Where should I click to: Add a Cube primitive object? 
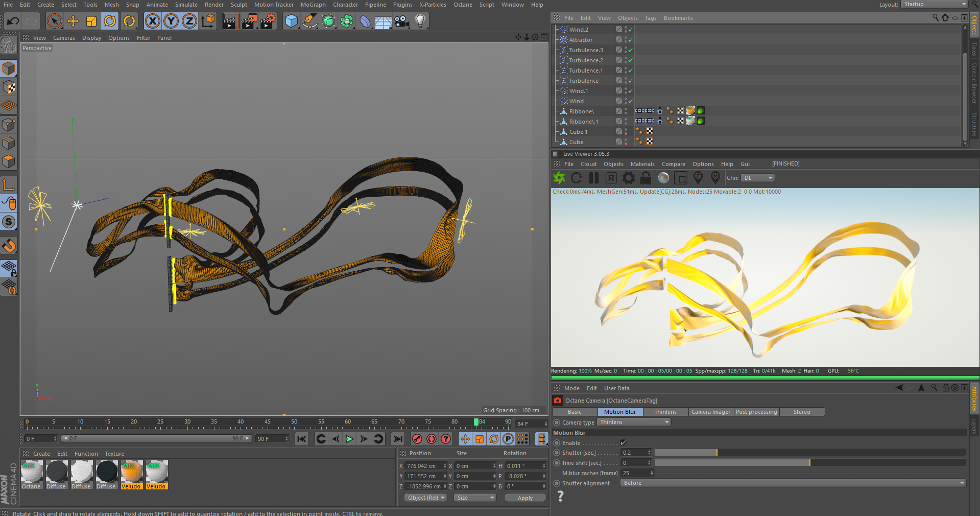click(291, 21)
